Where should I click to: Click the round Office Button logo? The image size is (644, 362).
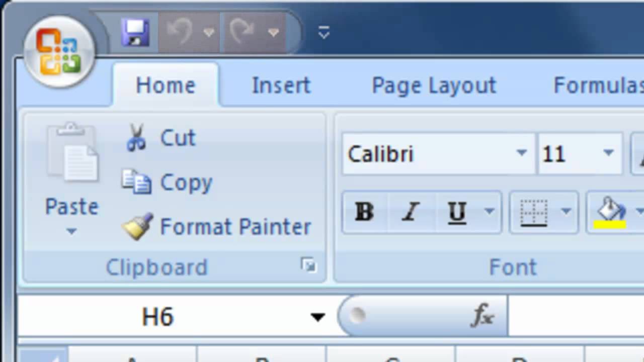(x=59, y=52)
